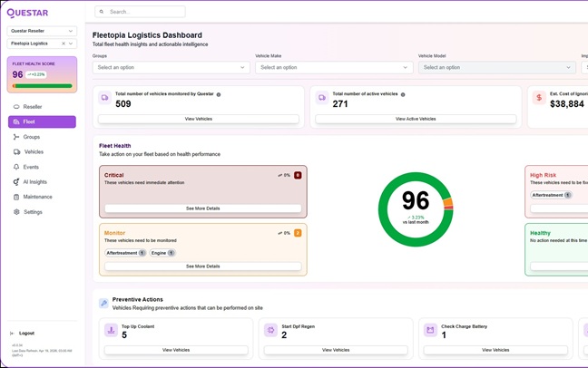Click the Logout link
The width and height of the screenshot is (588, 368).
[x=26, y=334]
